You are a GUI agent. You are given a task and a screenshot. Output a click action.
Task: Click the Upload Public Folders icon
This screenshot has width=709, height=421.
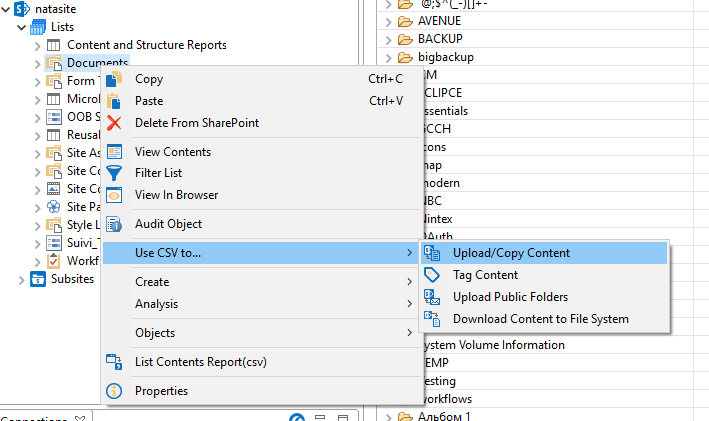pyautogui.click(x=432, y=297)
